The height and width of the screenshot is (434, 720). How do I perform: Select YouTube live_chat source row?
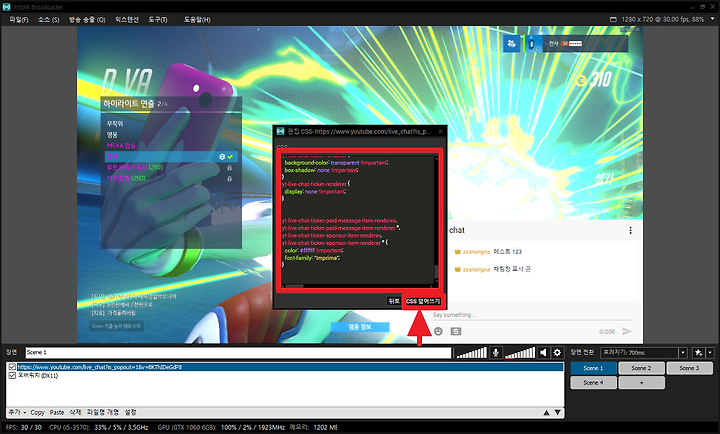coord(285,367)
